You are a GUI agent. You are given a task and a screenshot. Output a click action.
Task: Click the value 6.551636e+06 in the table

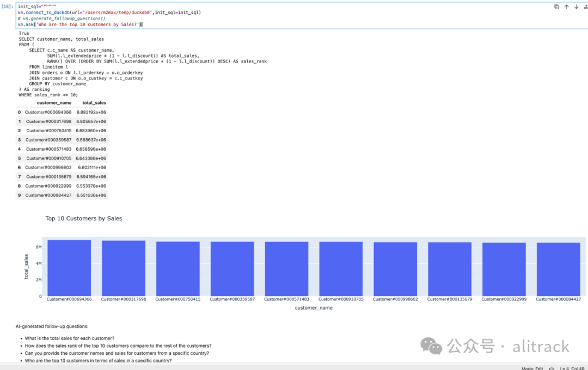[x=91, y=195]
